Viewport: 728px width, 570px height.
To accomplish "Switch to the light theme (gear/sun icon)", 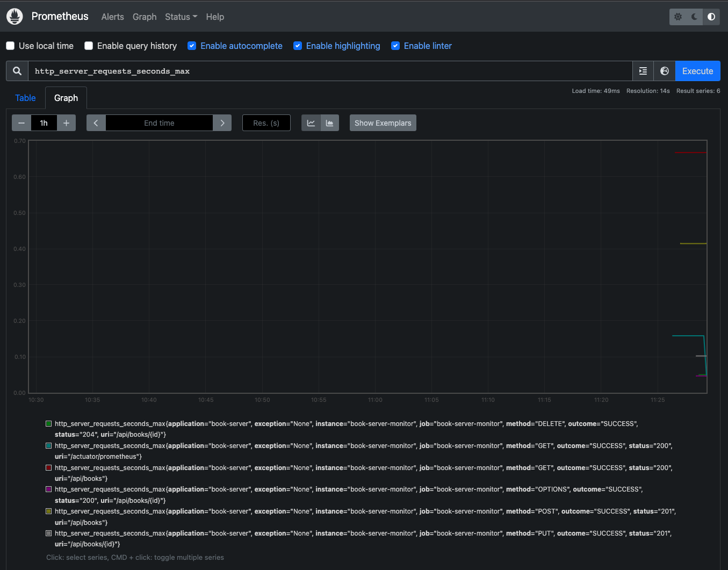I will click(x=678, y=17).
